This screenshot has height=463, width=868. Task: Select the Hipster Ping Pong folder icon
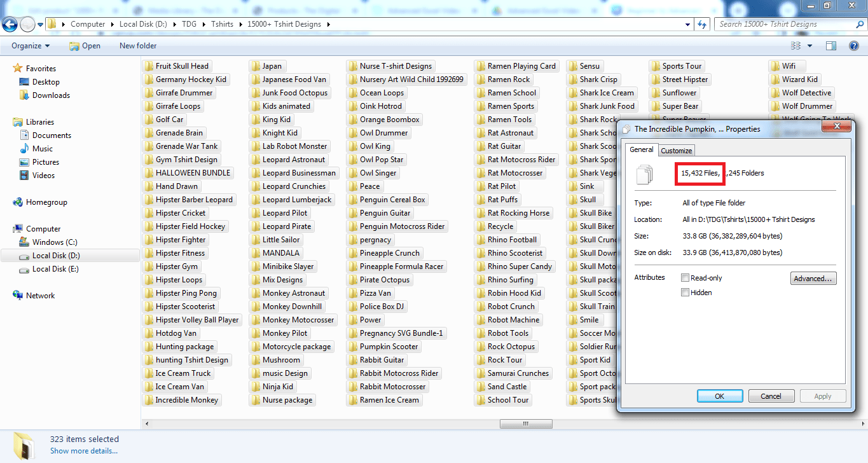[x=148, y=293]
